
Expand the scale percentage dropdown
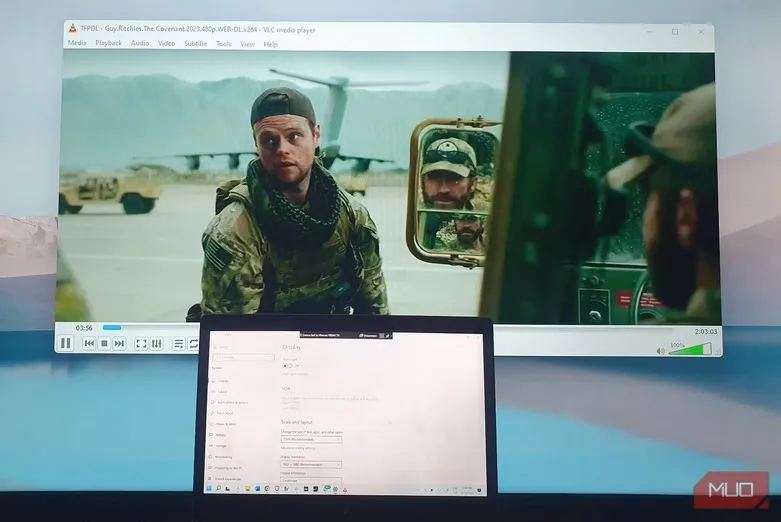click(x=311, y=439)
